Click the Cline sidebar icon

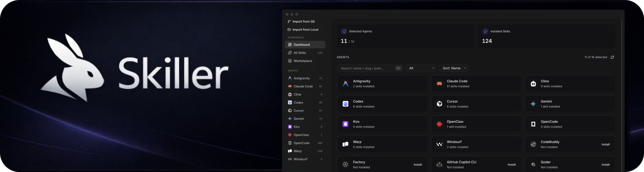(x=290, y=94)
